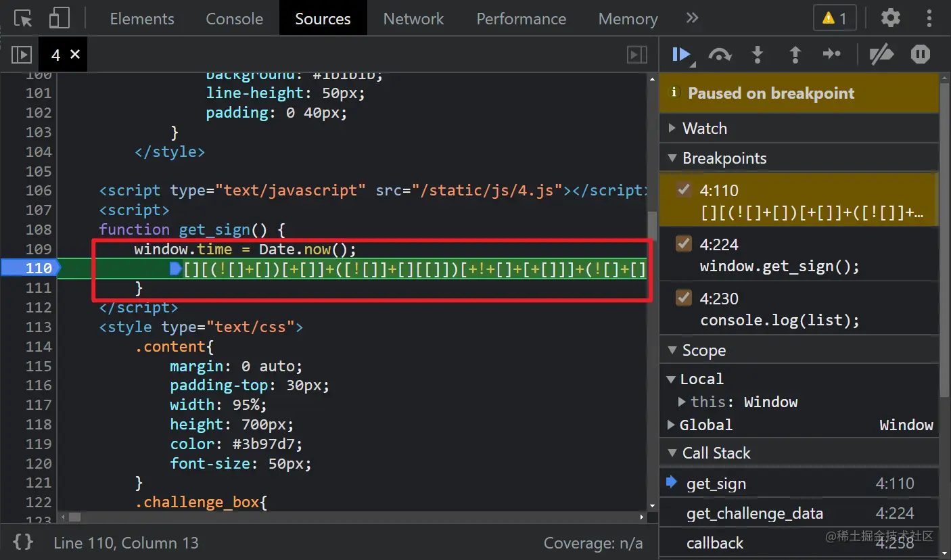Viewport: 951px width, 560px height.
Task: Click 'window.get_sign();' breakpoint code text
Action: pyautogui.click(x=779, y=266)
